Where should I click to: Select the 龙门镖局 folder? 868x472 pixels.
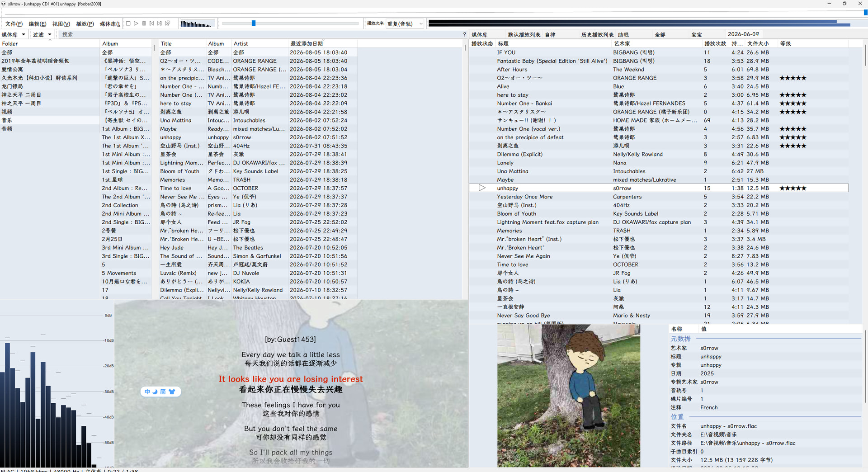pyautogui.click(x=50, y=86)
